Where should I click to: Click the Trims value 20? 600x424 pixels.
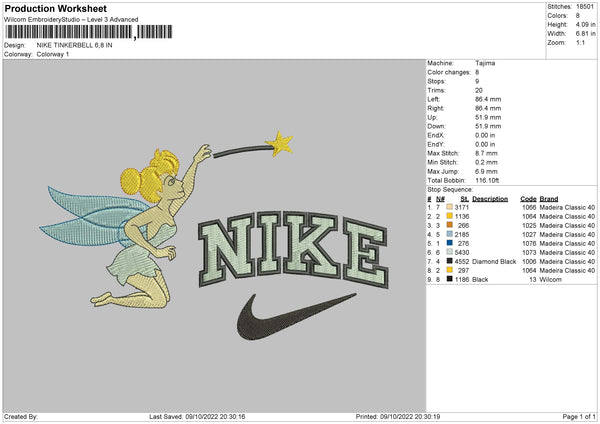click(x=479, y=90)
